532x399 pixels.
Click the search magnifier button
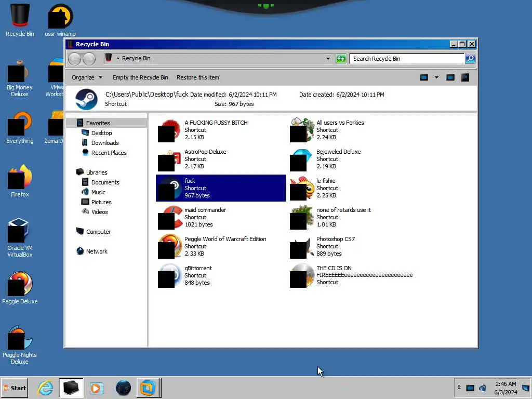pos(470,59)
